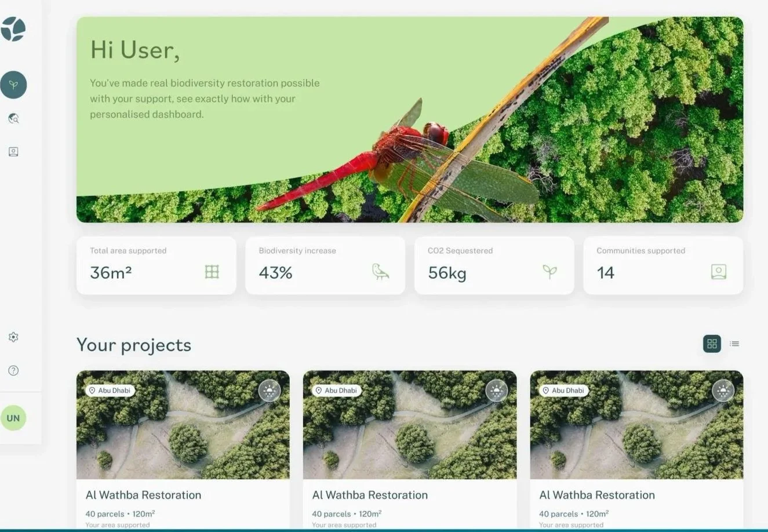Click the Biodiversity increase label

(297, 251)
